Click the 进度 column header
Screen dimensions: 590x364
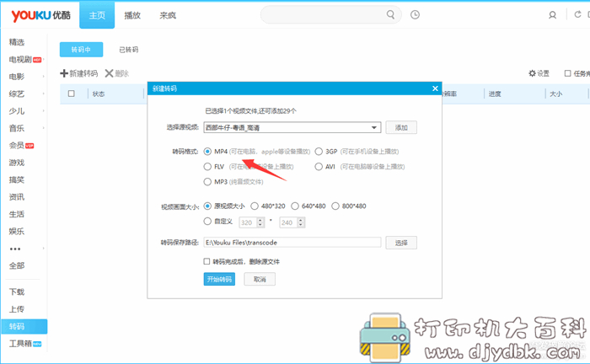(495, 94)
